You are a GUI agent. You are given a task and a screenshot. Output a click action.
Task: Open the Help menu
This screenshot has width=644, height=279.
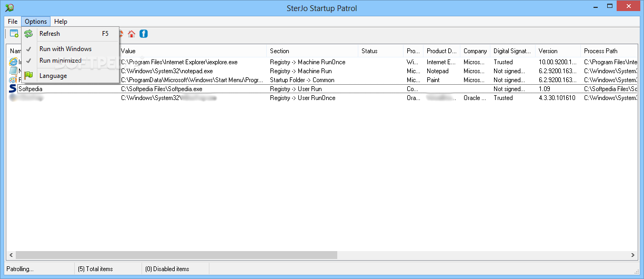pos(61,22)
